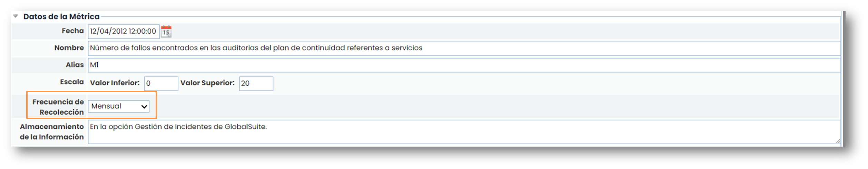
Task: Click the Alias label
Action: pyautogui.click(x=75, y=65)
